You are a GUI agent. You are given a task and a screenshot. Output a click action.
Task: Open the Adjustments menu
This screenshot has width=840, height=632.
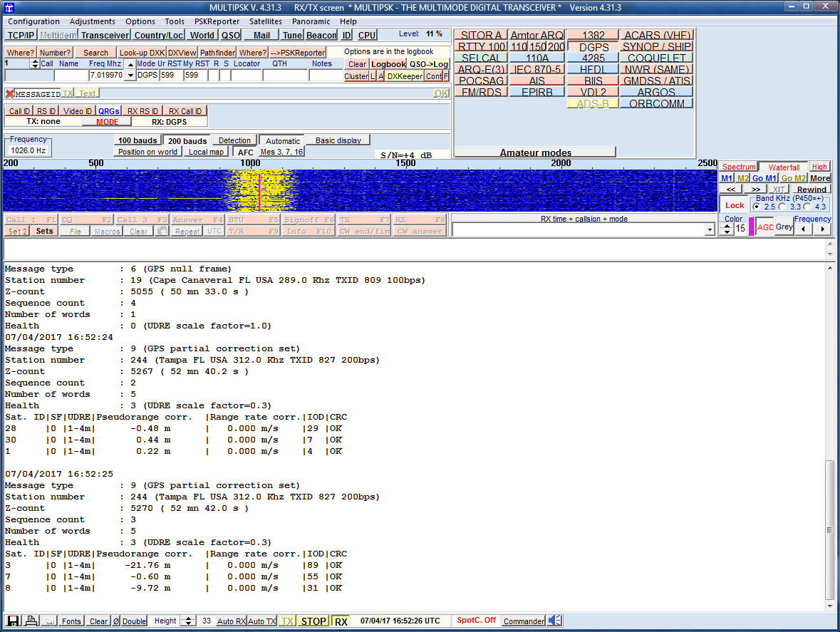pyautogui.click(x=92, y=21)
